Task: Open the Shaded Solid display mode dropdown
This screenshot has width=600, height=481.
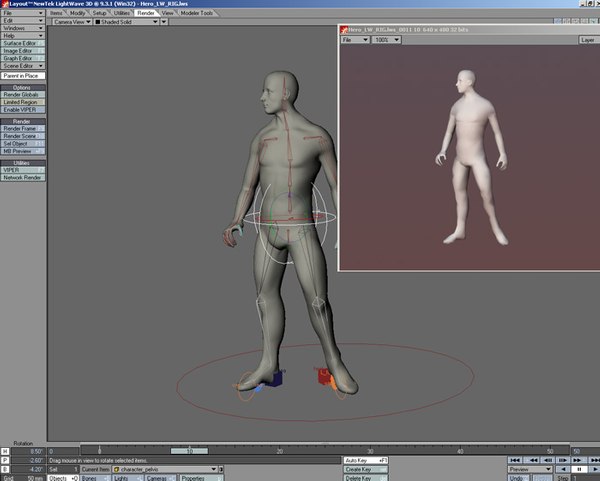Action: click(x=126, y=22)
